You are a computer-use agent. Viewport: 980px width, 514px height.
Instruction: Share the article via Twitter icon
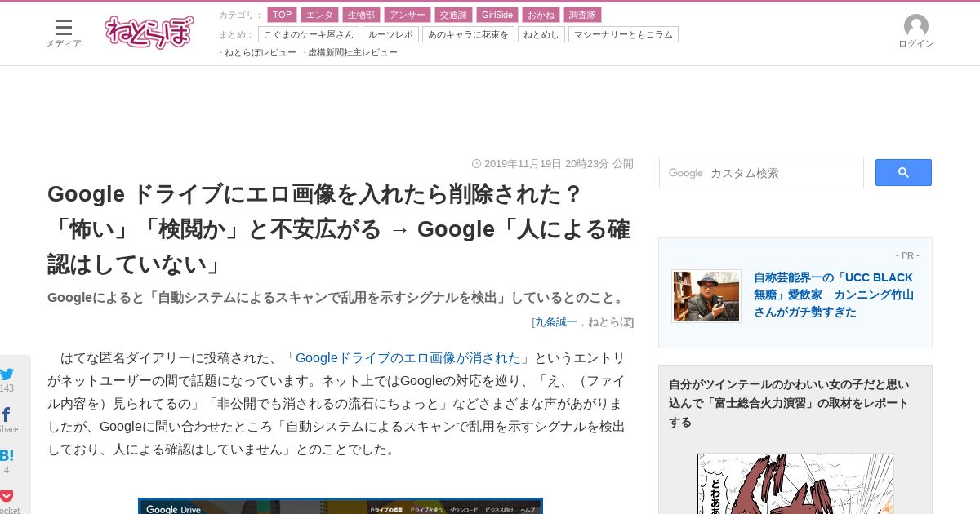coord(7,374)
